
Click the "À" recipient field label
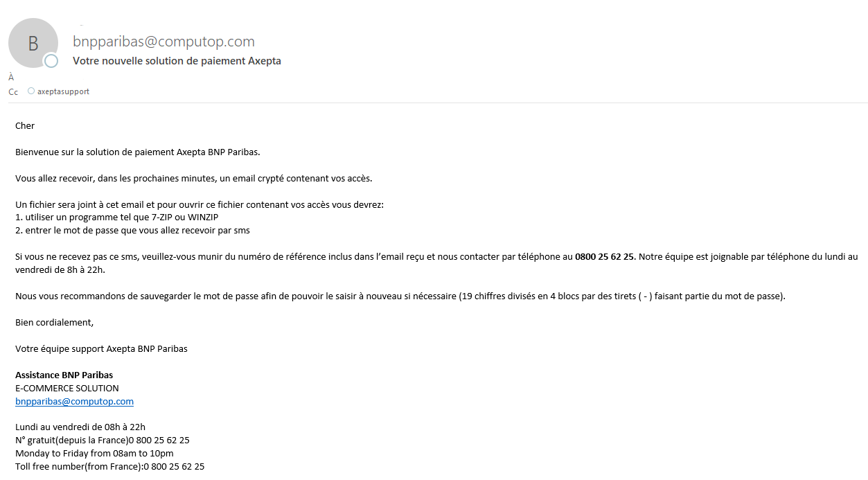(11, 78)
